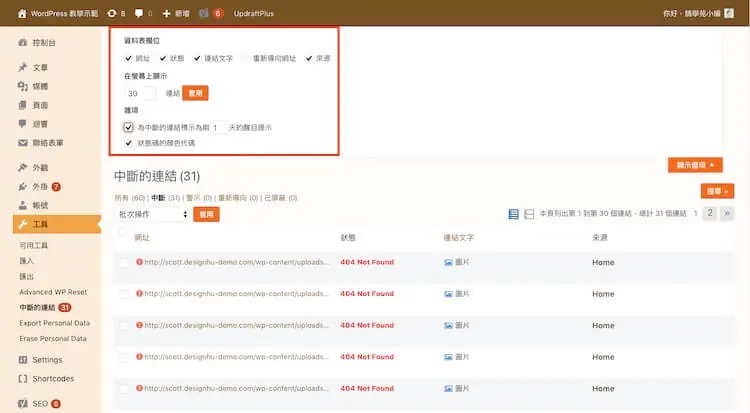Click the links-per-page field showing 30
The image size is (750, 413).
pos(140,93)
